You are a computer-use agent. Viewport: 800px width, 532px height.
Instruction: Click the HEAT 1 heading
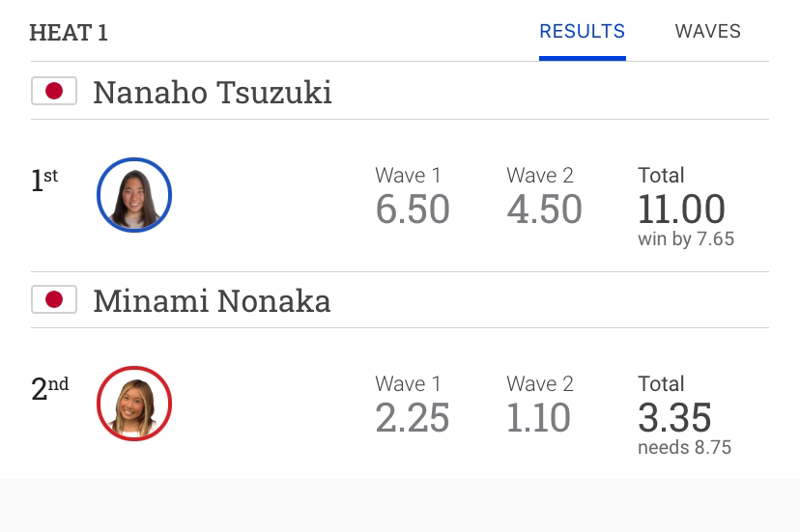click(x=69, y=33)
